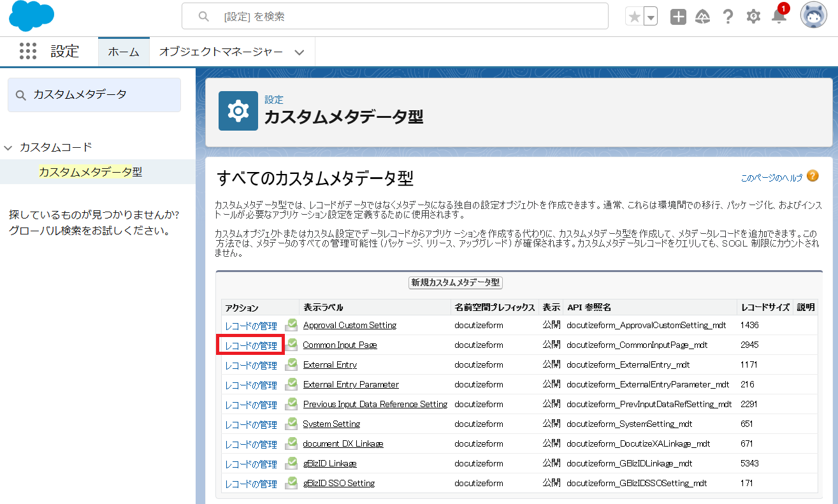Open the gBizID SSO Setting label link
The height and width of the screenshot is (504, 838).
tap(339, 483)
